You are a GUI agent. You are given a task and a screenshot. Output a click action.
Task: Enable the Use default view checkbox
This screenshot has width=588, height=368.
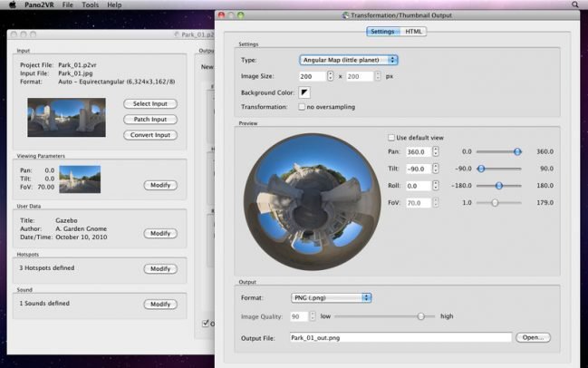[391, 138]
